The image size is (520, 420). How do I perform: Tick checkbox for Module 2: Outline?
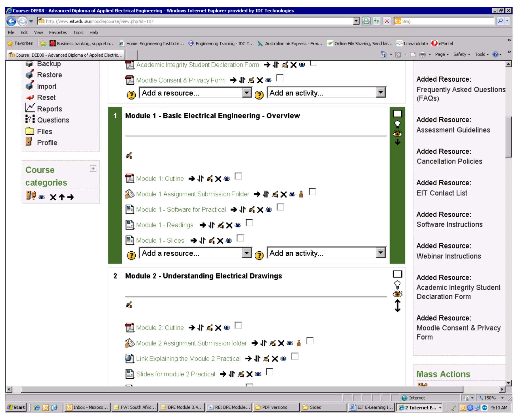point(238,325)
